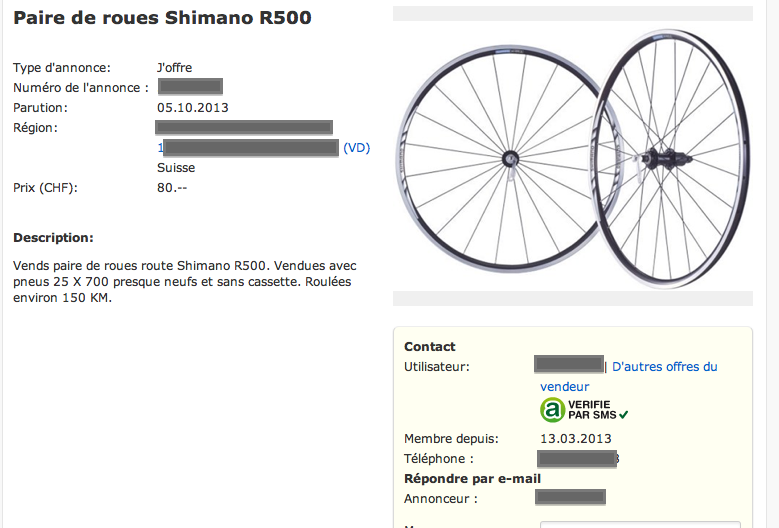
Task: Click the redacted announcement number
Action: [x=190, y=88]
